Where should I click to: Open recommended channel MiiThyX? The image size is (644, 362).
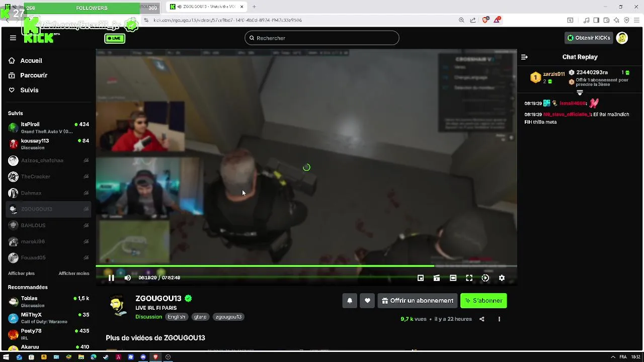pyautogui.click(x=48, y=318)
